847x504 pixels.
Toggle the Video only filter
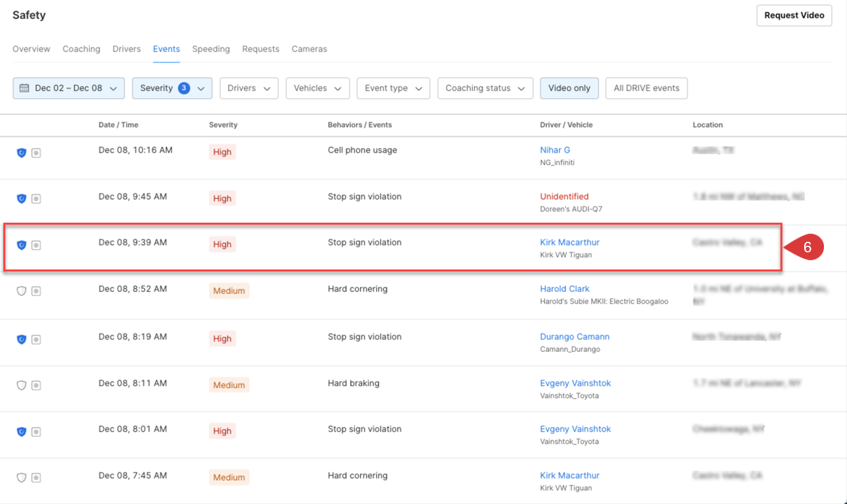pos(569,88)
